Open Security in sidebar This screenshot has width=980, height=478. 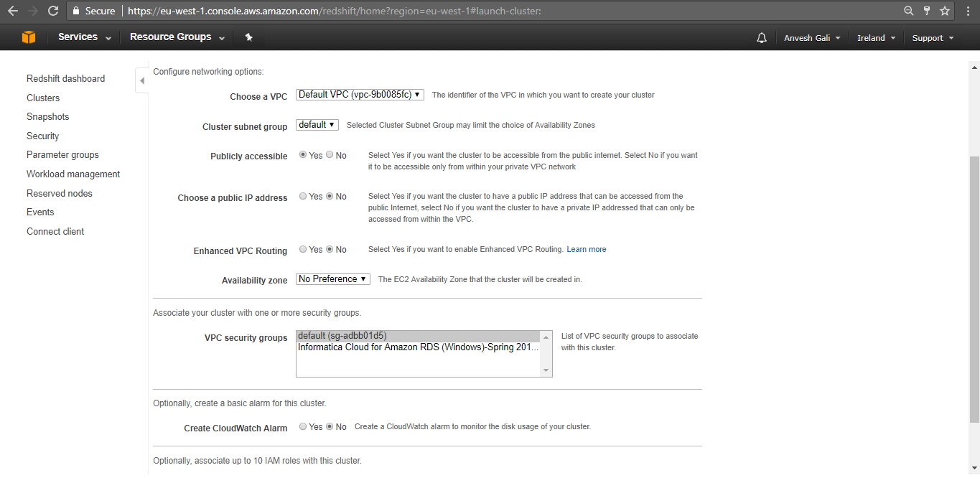(x=43, y=136)
